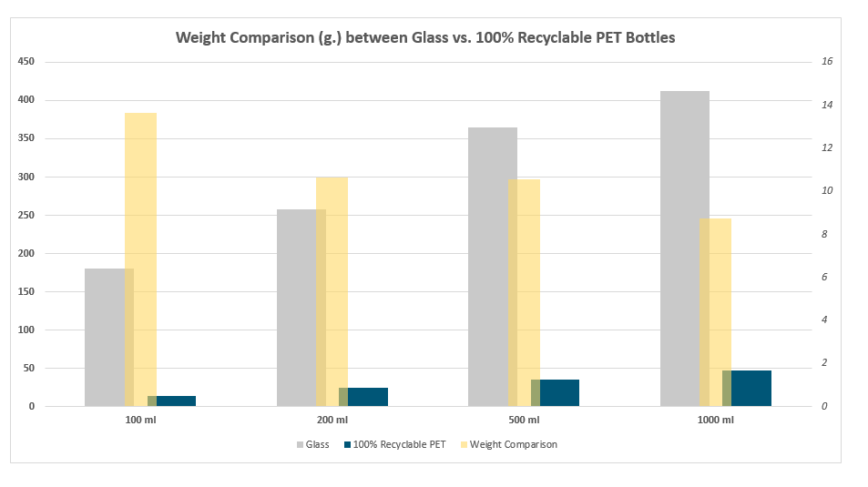Select the Weight Comparison legend label
The image size is (868, 487).
pyautogui.click(x=514, y=445)
